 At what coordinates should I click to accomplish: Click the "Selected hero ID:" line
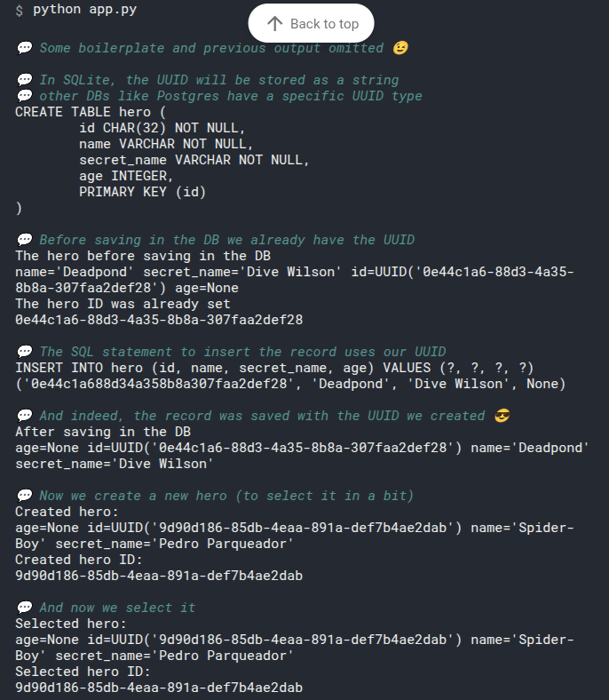[x=83, y=672]
